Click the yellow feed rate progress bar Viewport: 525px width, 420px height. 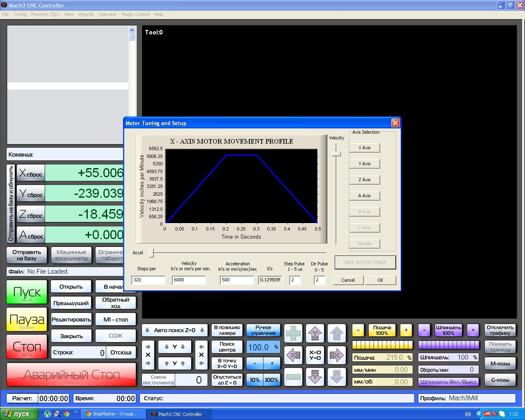(382, 345)
